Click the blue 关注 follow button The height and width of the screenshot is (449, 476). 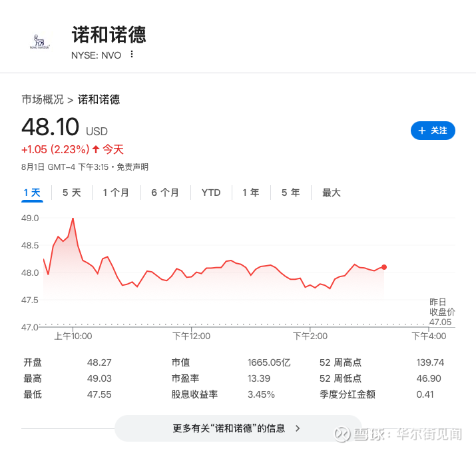tap(433, 131)
